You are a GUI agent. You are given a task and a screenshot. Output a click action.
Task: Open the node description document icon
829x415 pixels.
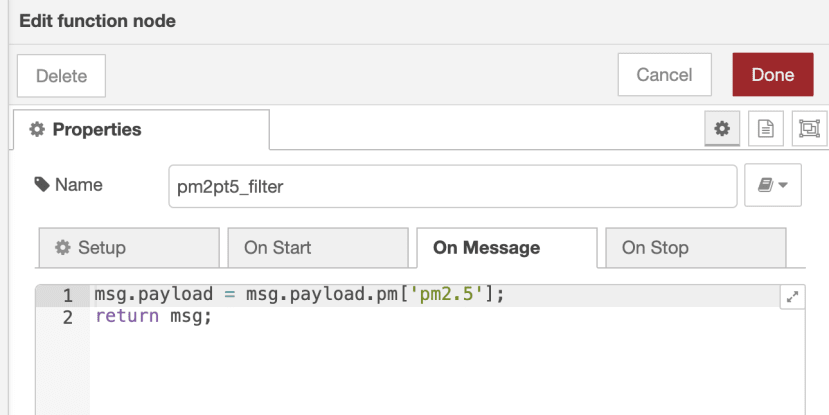pyautogui.click(x=766, y=128)
